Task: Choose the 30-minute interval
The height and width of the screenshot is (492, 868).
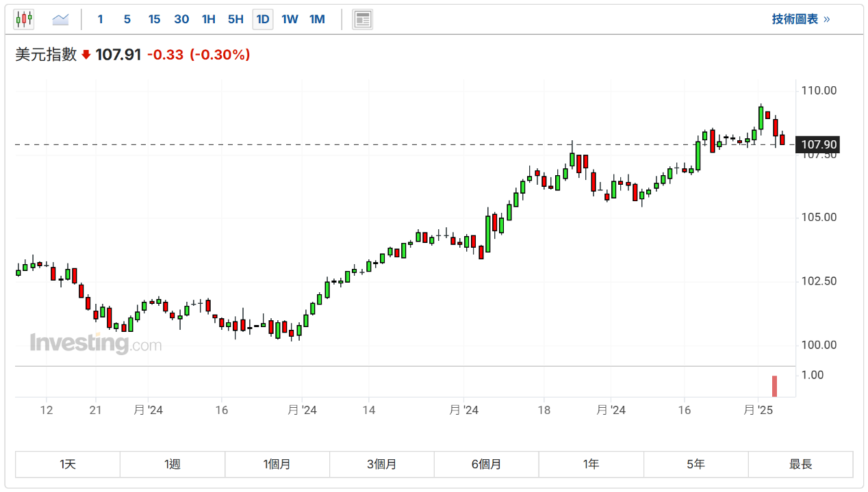Action: [x=181, y=19]
